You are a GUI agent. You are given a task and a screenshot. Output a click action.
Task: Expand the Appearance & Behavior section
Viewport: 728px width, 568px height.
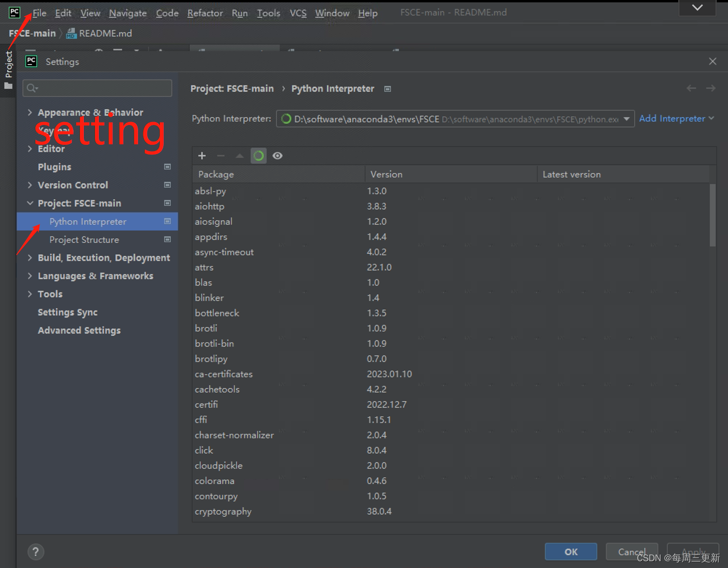[30, 112]
